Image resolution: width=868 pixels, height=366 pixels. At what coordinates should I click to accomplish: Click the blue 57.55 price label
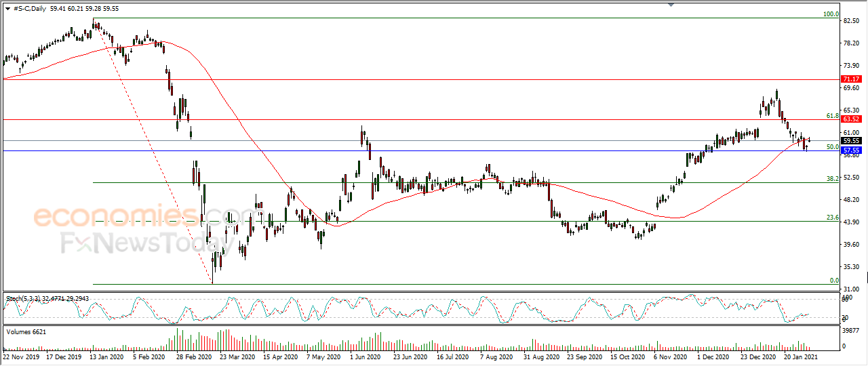click(851, 150)
